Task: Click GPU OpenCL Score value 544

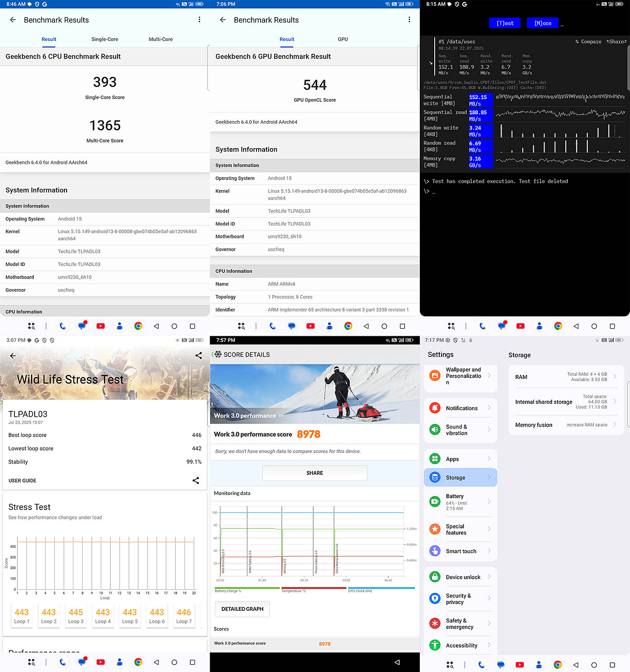Action: coord(315,85)
